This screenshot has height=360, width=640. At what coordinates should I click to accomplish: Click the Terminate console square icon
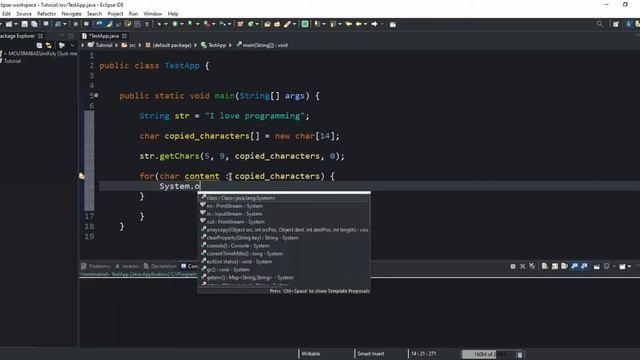point(513,267)
